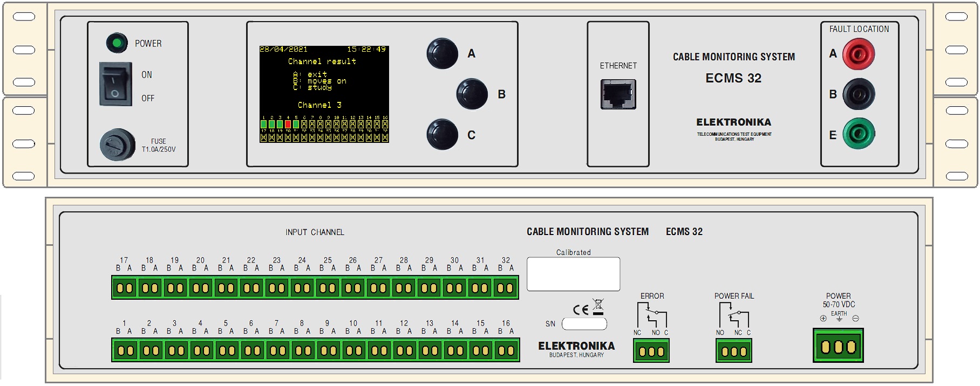
Task: Click the input channel 17 terminal block
Action: pyautogui.click(x=125, y=288)
